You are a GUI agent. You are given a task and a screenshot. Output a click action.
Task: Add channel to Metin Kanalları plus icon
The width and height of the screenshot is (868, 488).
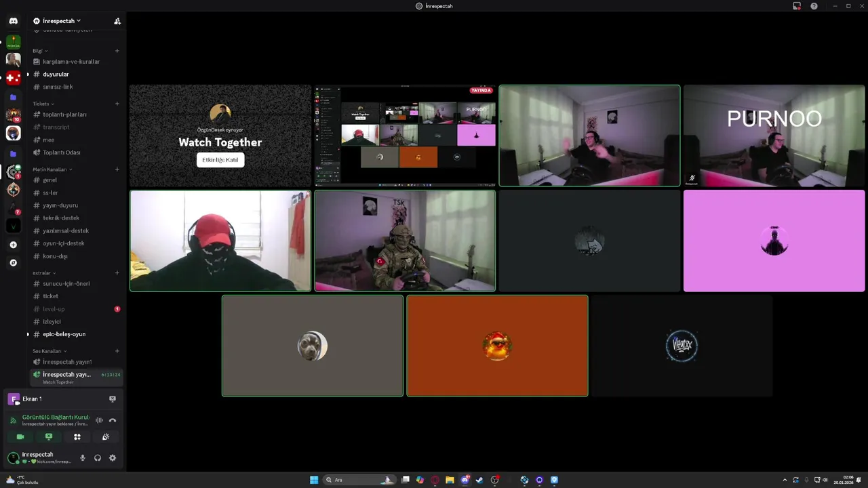pos(117,169)
